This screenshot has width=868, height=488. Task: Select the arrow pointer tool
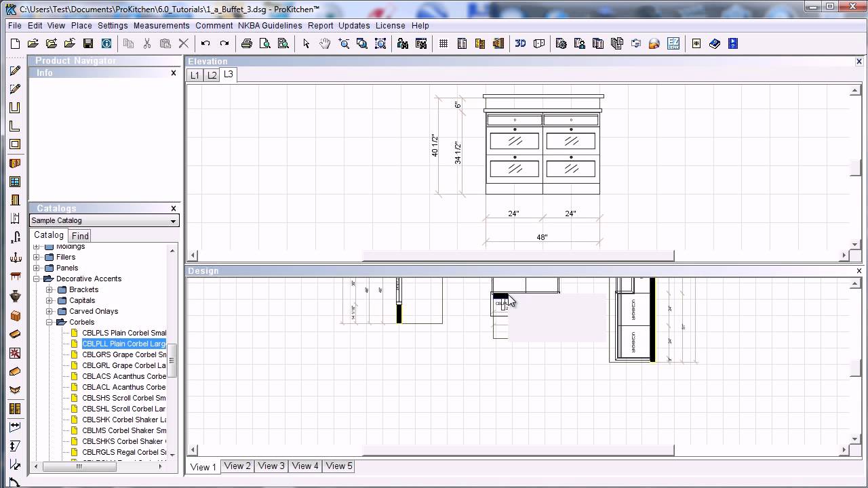pos(306,43)
